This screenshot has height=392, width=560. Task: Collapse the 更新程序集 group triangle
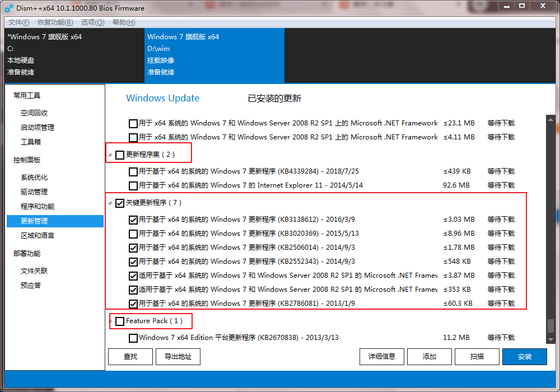coord(110,155)
